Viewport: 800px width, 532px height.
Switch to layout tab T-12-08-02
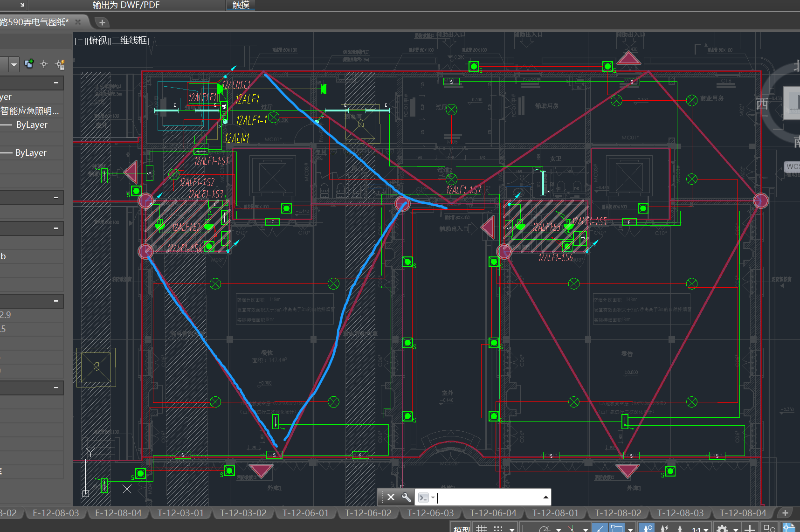click(x=618, y=513)
